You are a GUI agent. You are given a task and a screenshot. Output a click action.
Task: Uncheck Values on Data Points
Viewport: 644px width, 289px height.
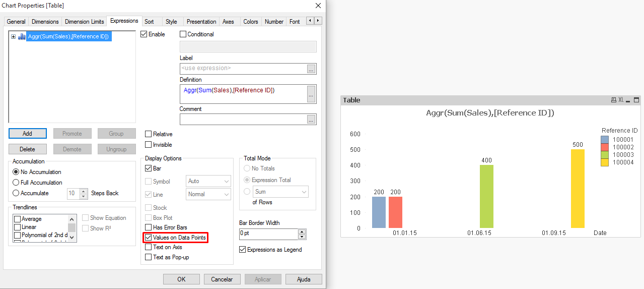tap(148, 238)
